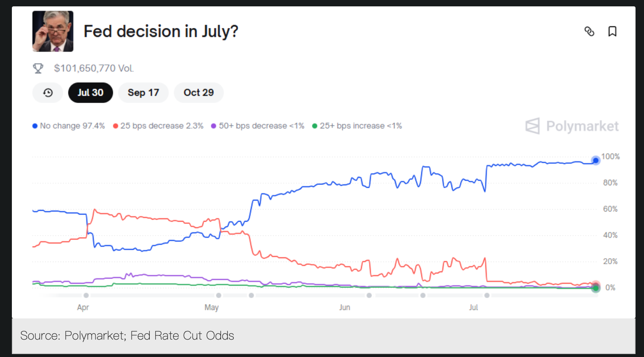
Task: Click the timeline dot above Apr label
Action: click(86, 295)
